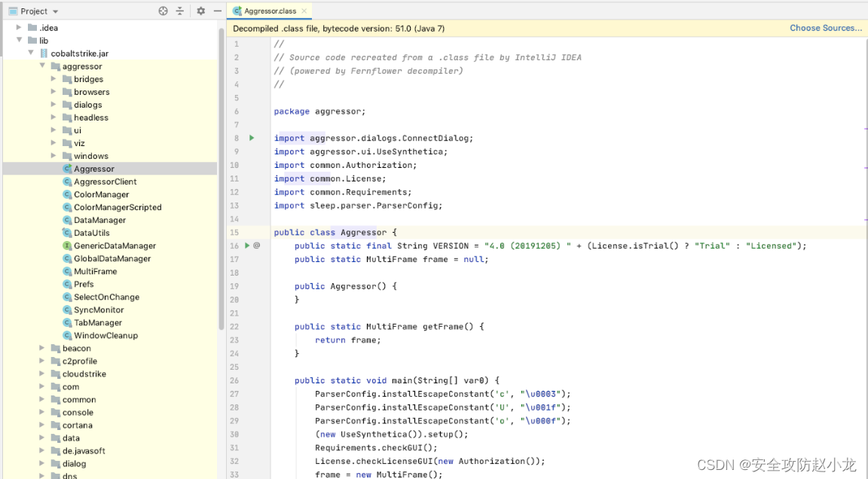Viewport: 868px width, 479px height.
Task: Click Requirements.checkGUI call on line 31
Action: click(x=376, y=447)
